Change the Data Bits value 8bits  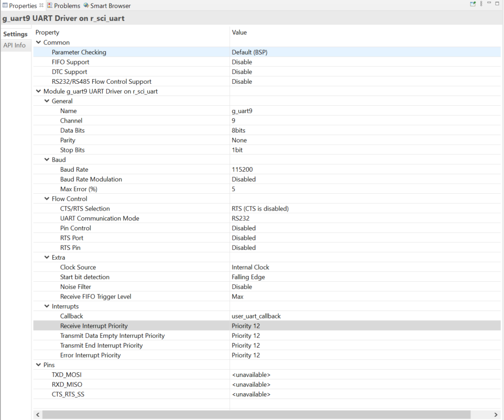coord(238,130)
